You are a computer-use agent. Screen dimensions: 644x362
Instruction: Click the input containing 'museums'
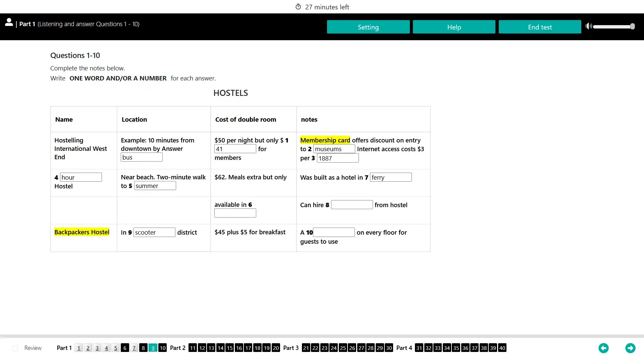334,149
